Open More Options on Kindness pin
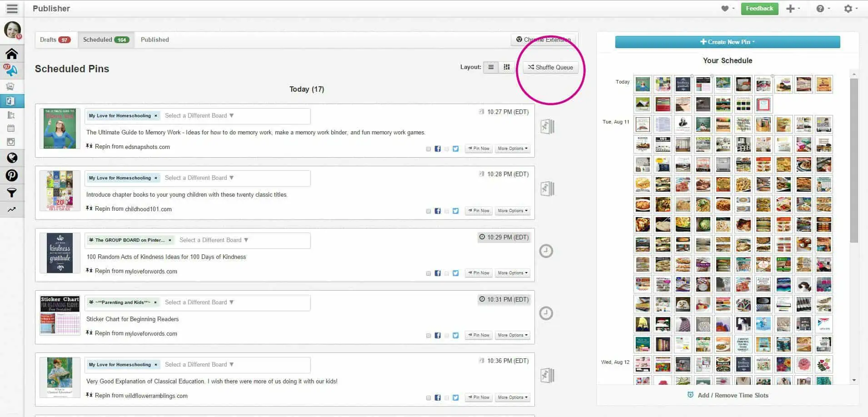Image resolution: width=868 pixels, height=417 pixels. (x=513, y=273)
